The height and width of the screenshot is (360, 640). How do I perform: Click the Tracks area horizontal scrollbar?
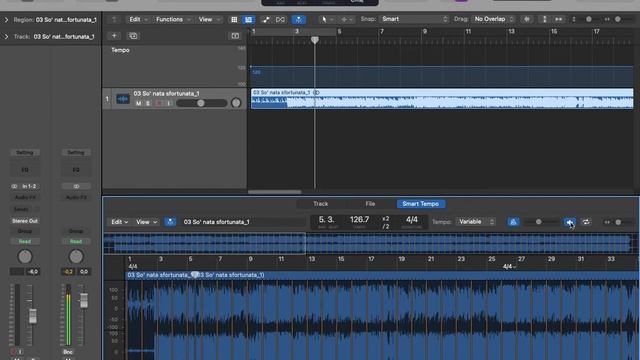(x=274, y=192)
